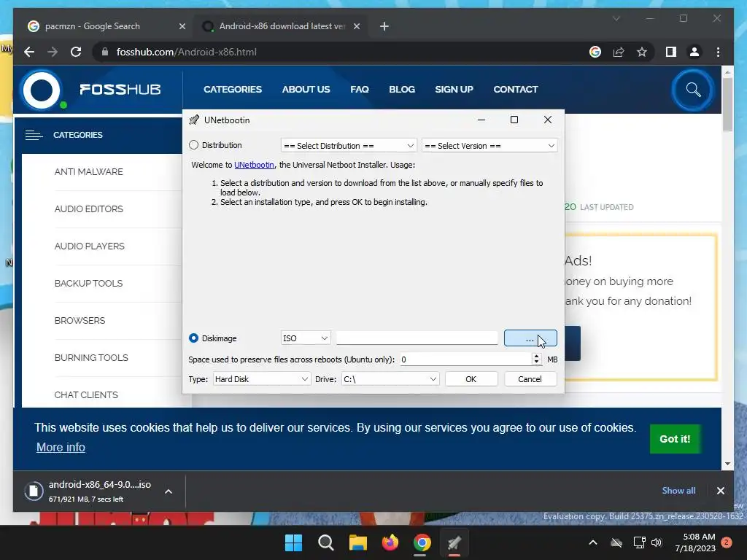
Task: Open File Explorer from taskbar
Action: (x=357, y=542)
